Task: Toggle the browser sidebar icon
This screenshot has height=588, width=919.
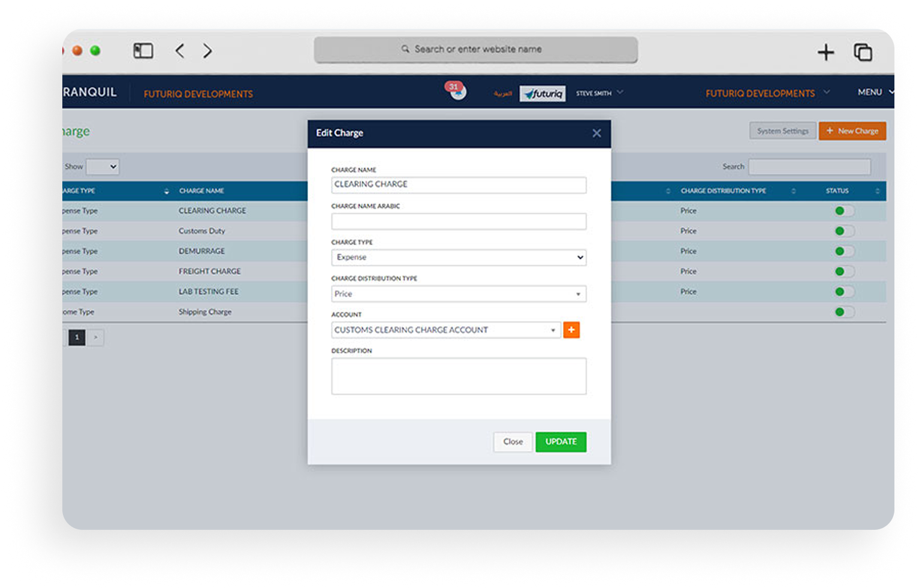Action: click(x=143, y=51)
